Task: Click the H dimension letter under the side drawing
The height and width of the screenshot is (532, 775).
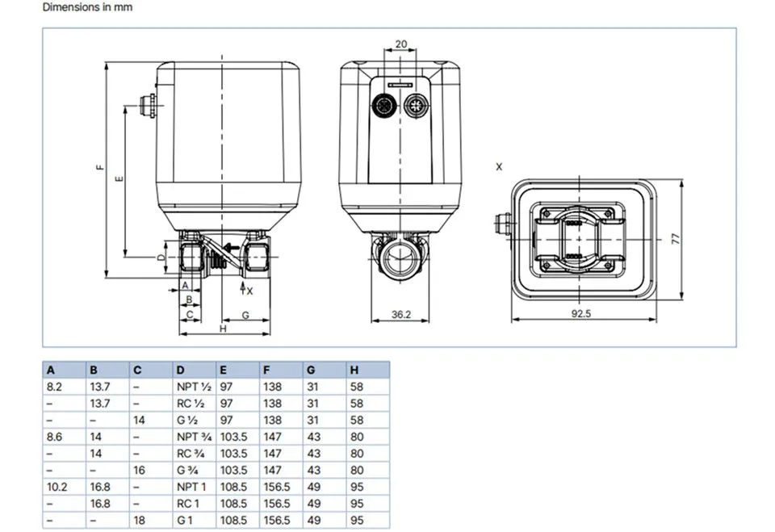Action: [x=223, y=329]
